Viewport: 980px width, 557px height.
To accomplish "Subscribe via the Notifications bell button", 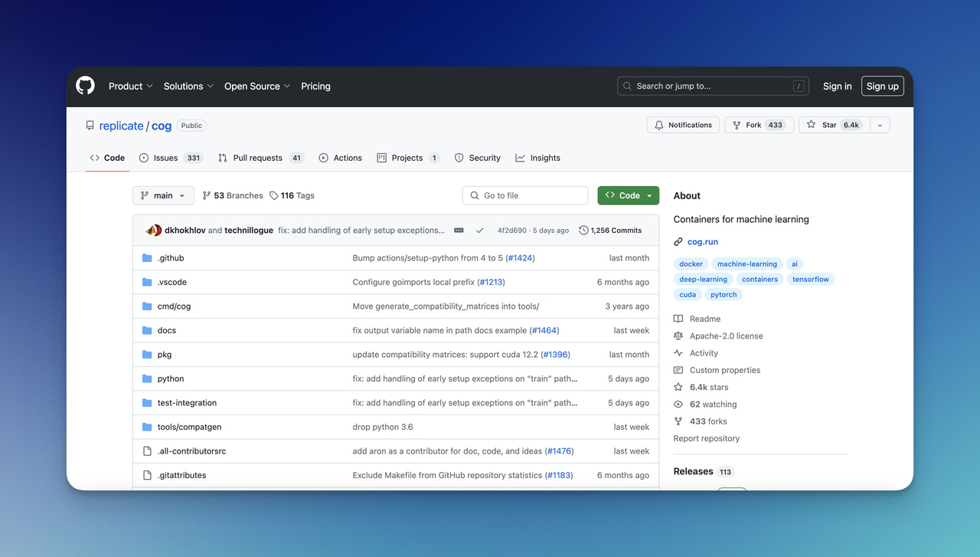I will tap(682, 124).
